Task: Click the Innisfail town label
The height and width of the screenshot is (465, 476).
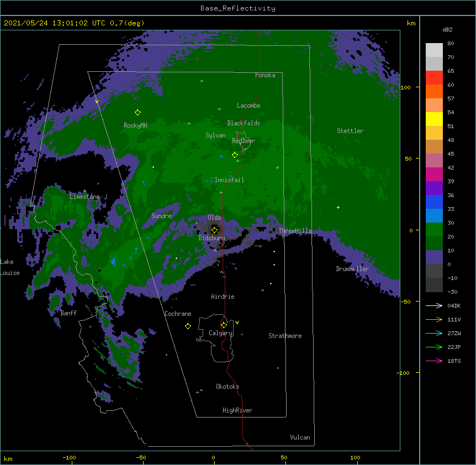Action: click(x=229, y=180)
